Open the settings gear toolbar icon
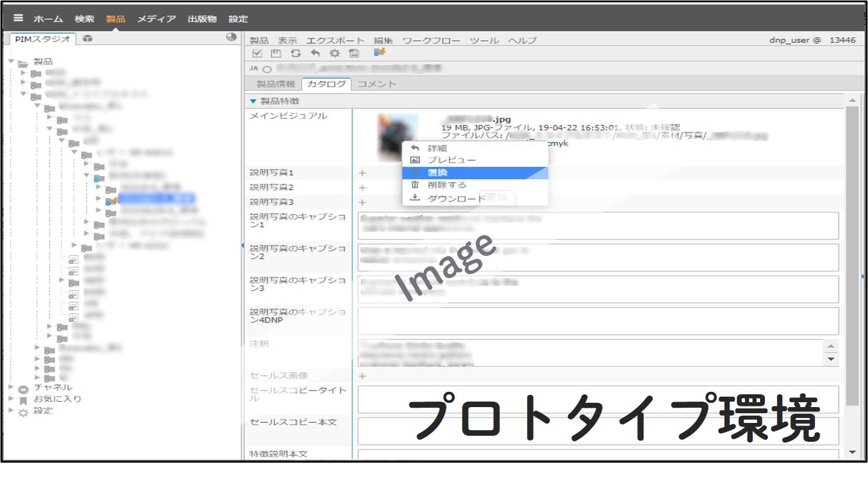The width and height of the screenshot is (868, 479). point(334,54)
